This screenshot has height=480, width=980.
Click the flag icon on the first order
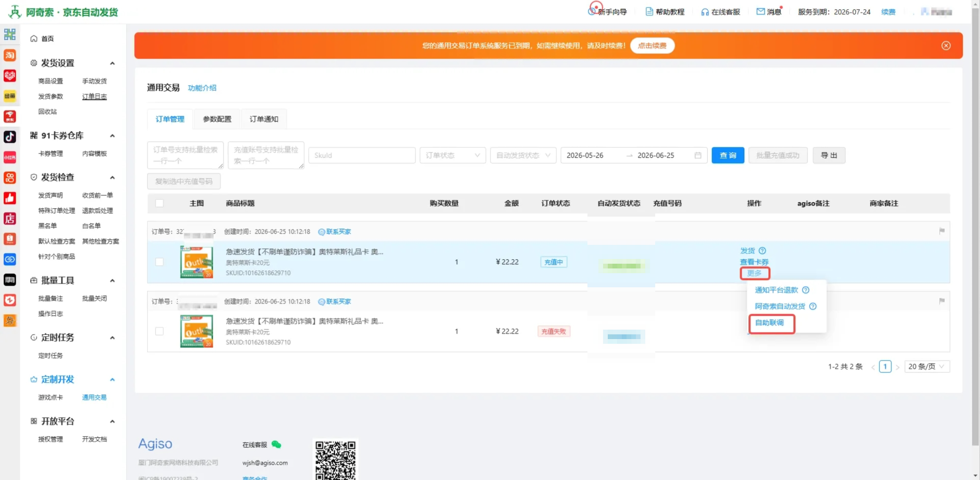tap(941, 231)
